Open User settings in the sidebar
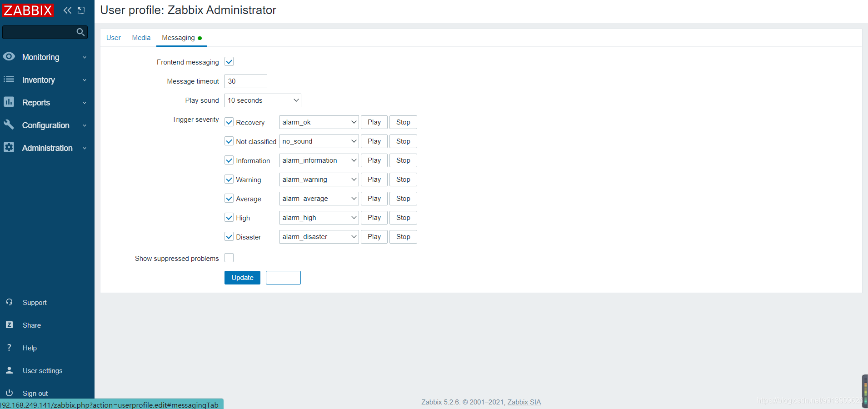Screen dimensions: 868x409 click(42, 371)
